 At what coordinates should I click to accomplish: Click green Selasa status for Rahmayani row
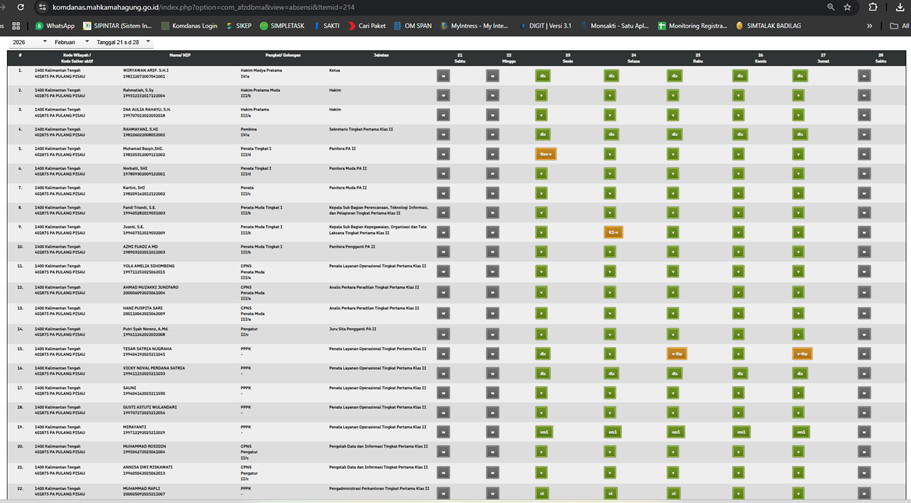610,134
